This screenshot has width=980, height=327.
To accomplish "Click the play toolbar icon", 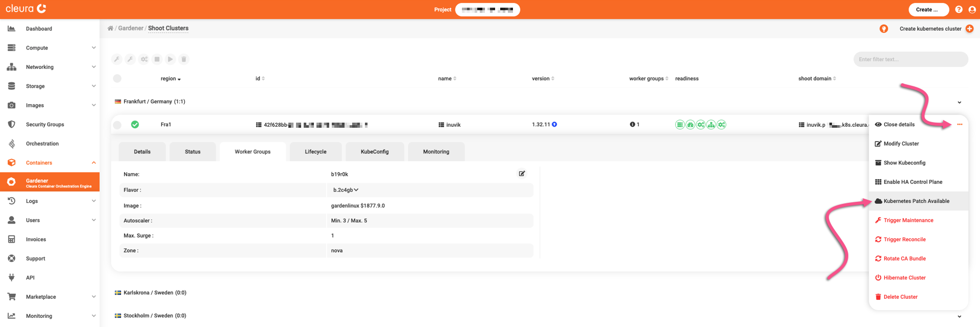I will (x=170, y=59).
